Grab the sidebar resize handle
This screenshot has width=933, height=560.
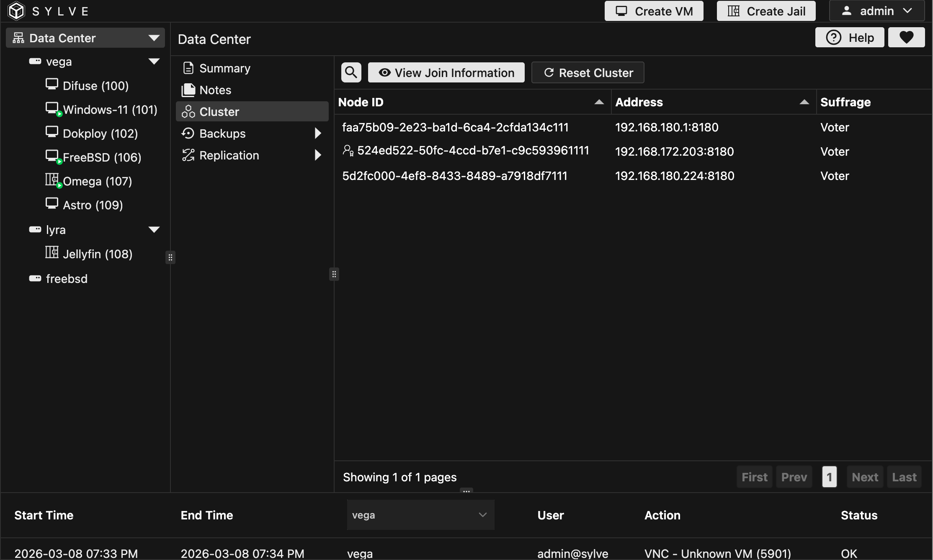pos(170,257)
